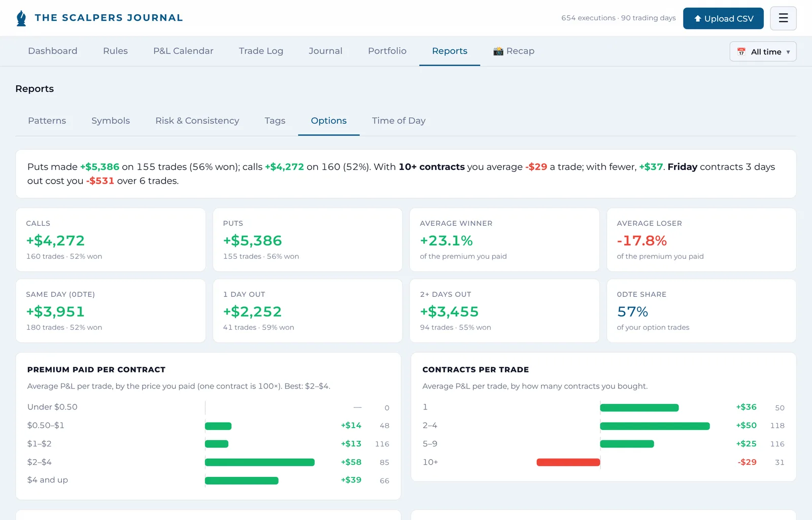
Task: Click the 2+ Days Out card
Action: [504, 310]
